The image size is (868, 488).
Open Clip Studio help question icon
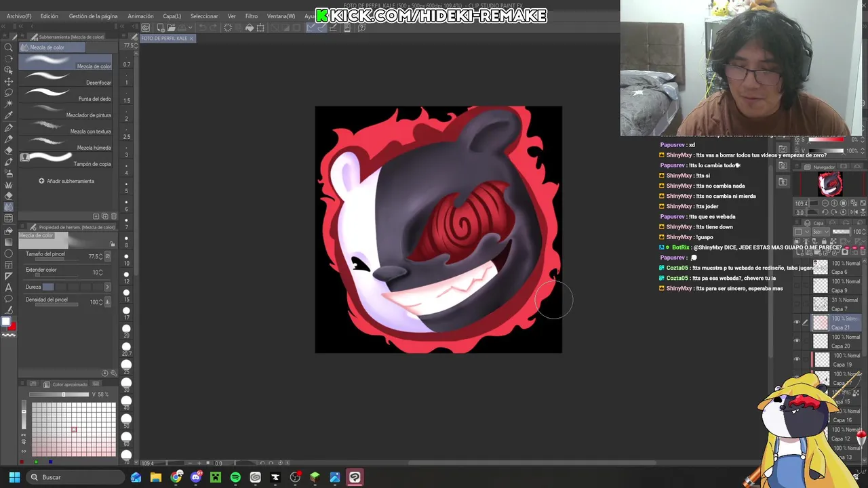pos(361,28)
